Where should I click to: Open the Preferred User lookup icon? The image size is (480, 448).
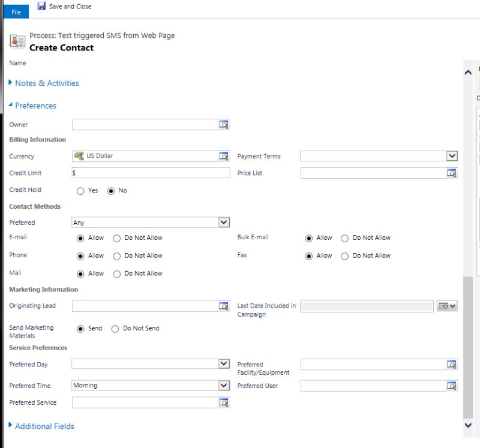[452, 386]
